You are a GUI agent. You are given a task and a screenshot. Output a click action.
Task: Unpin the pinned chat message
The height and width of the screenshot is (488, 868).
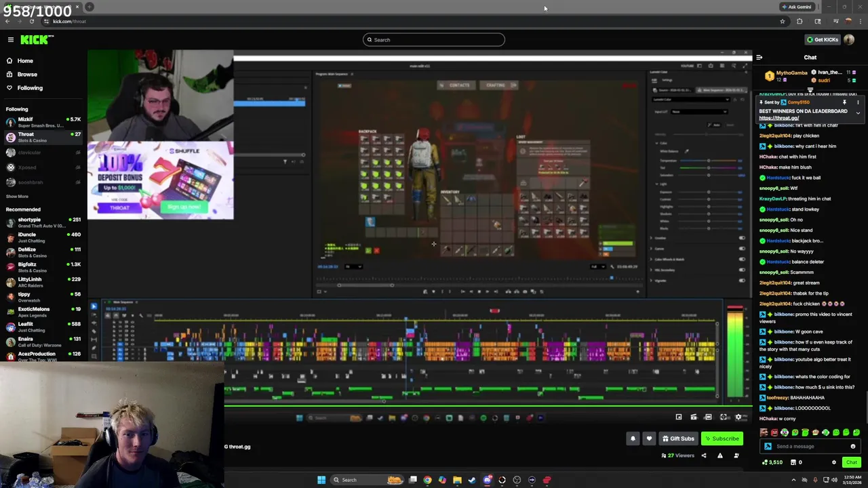tap(844, 102)
